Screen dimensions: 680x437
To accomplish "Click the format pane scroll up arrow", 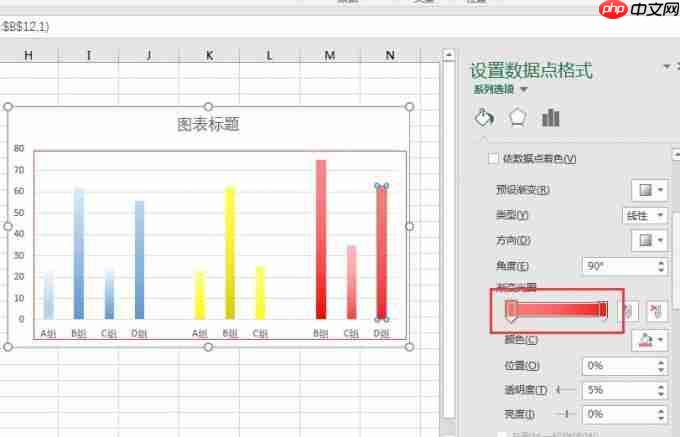I will [x=676, y=154].
